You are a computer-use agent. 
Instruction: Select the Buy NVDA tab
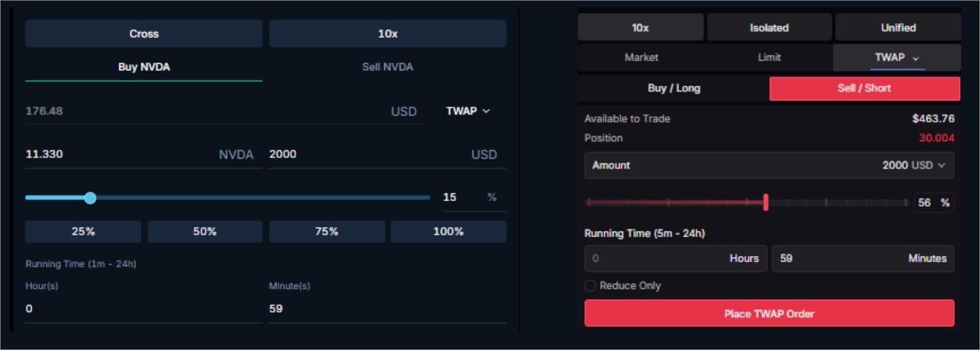[144, 67]
